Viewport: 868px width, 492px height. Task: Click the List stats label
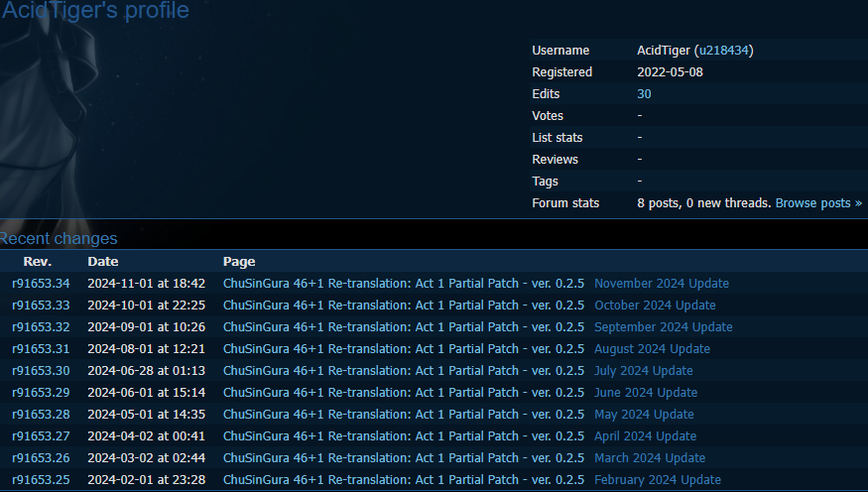557,138
